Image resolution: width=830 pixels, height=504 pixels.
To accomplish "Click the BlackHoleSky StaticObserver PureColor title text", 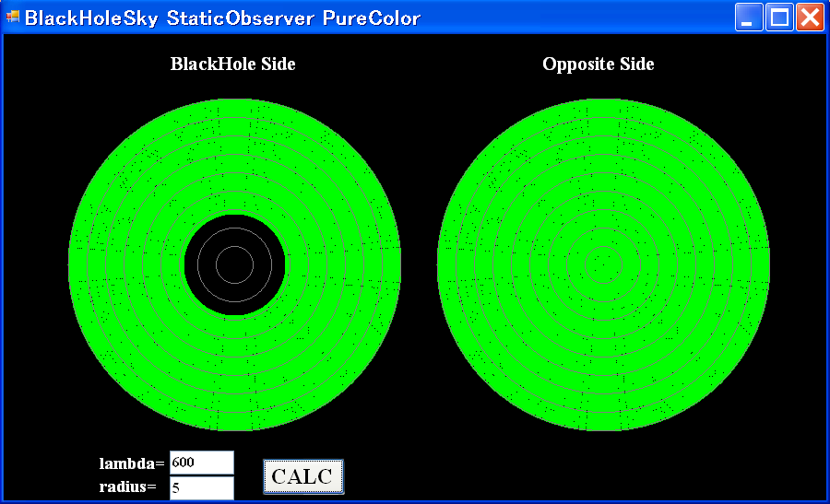I will [222, 18].
